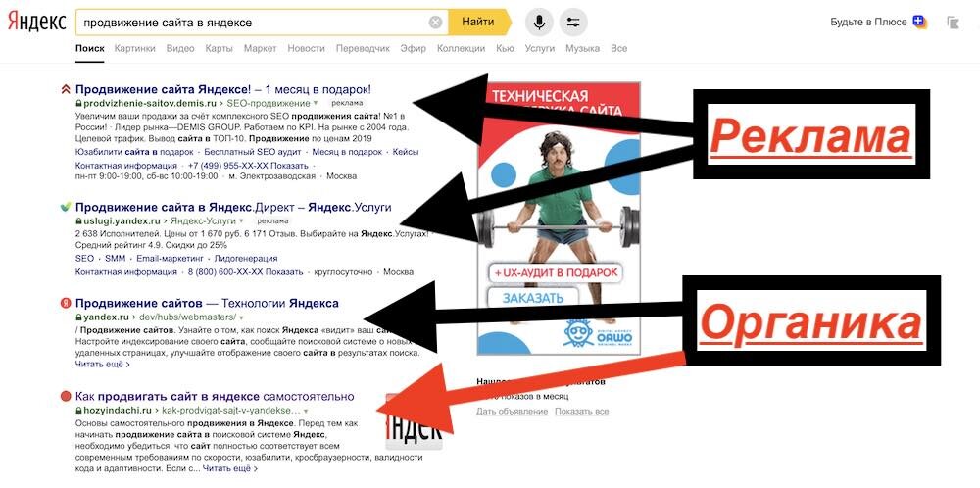This screenshot has width=980, height=488.
Task: Click the lock icon next to uslugi.yandex.ru
Action: (x=78, y=221)
